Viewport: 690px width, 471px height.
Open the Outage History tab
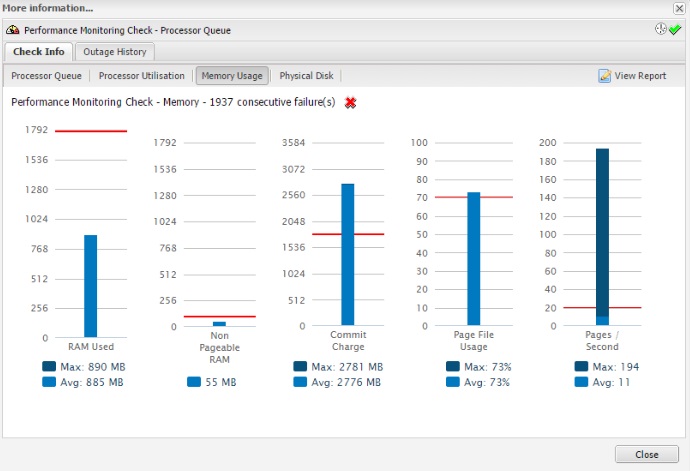114,52
